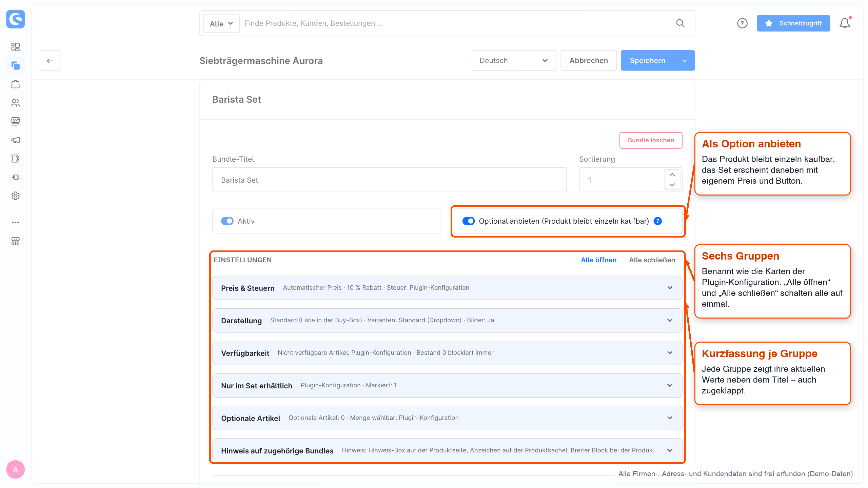Expand the Verfügbarkeit group

[447, 353]
